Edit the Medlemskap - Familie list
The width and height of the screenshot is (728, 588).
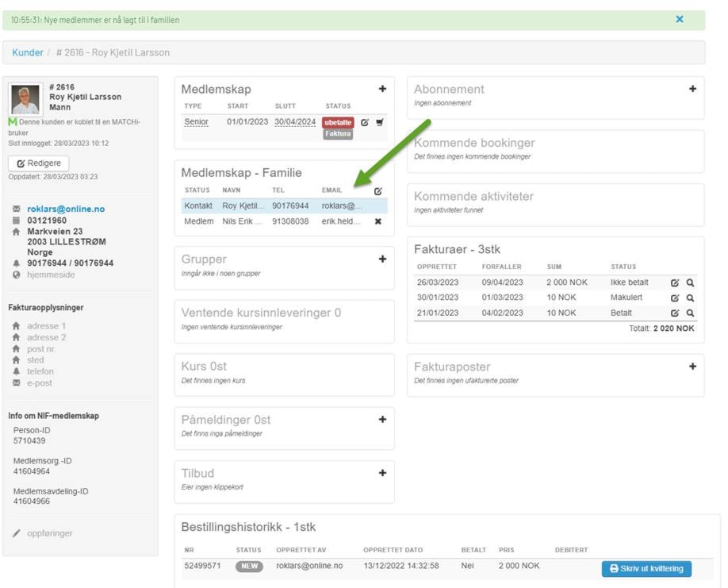pyautogui.click(x=377, y=191)
